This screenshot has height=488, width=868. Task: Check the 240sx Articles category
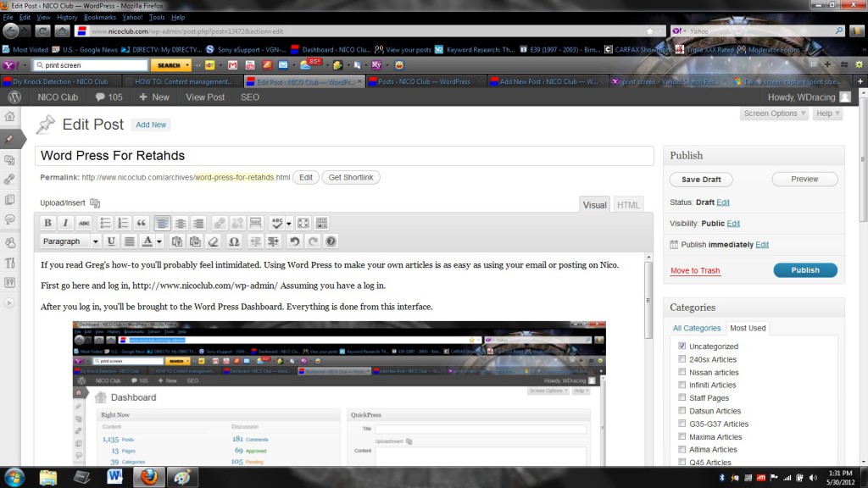[x=682, y=359]
